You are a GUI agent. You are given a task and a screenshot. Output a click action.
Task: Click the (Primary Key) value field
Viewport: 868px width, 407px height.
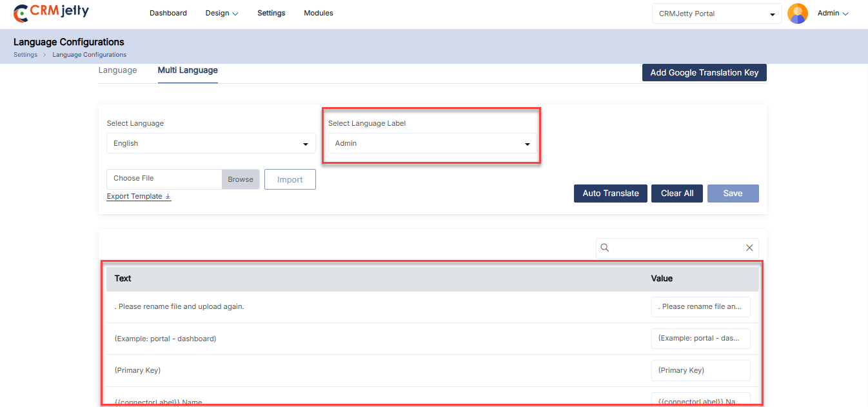coord(700,370)
